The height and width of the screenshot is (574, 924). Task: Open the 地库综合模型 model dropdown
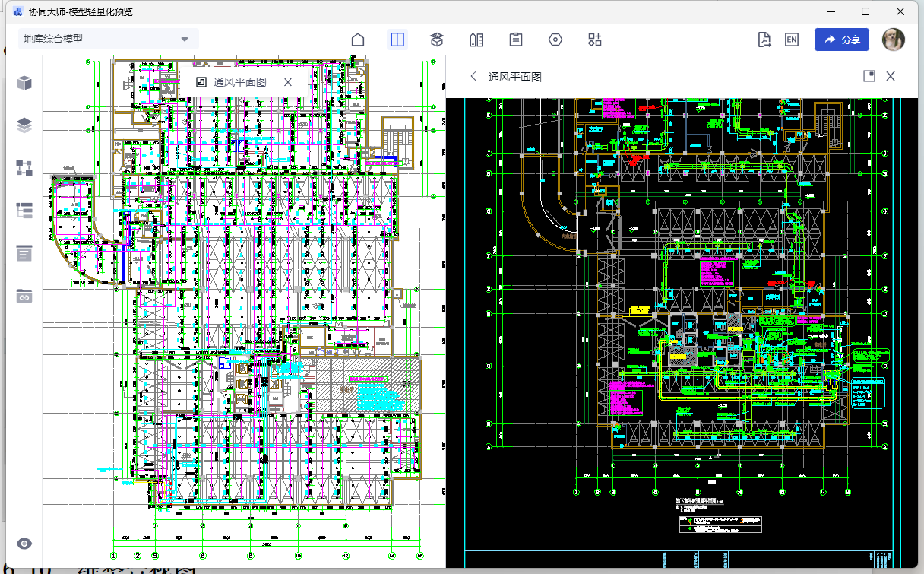[x=108, y=40]
